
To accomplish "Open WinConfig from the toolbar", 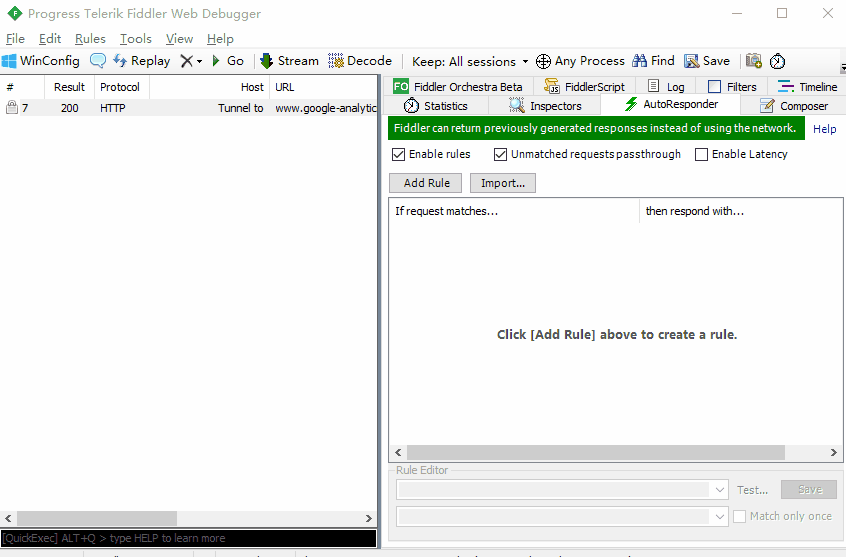I will pyautogui.click(x=41, y=61).
